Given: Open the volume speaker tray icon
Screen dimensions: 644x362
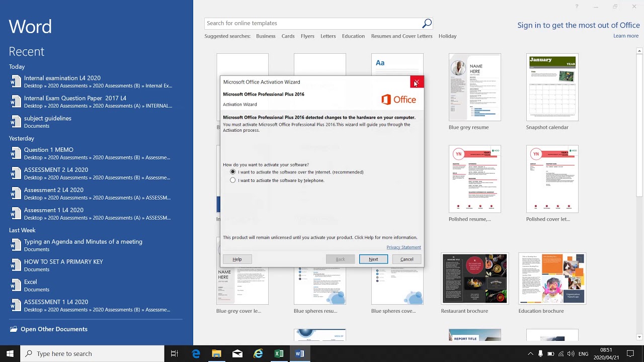Looking at the screenshot, I should (x=572, y=353).
